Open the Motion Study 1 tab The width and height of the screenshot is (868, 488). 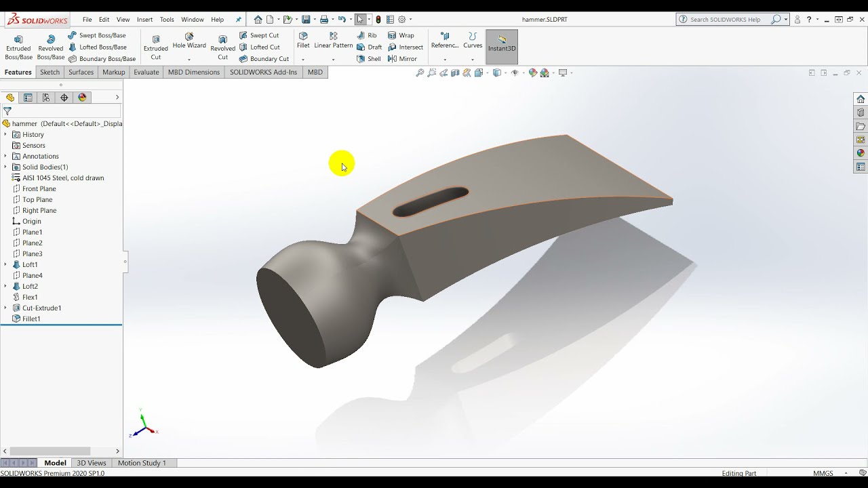[x=142, y=463]
